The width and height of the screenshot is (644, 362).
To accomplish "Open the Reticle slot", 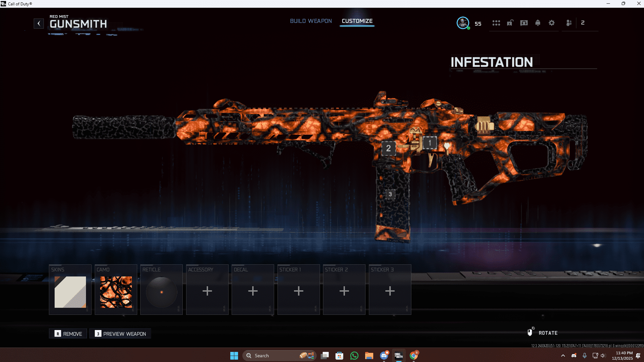I will coord(162,292).
